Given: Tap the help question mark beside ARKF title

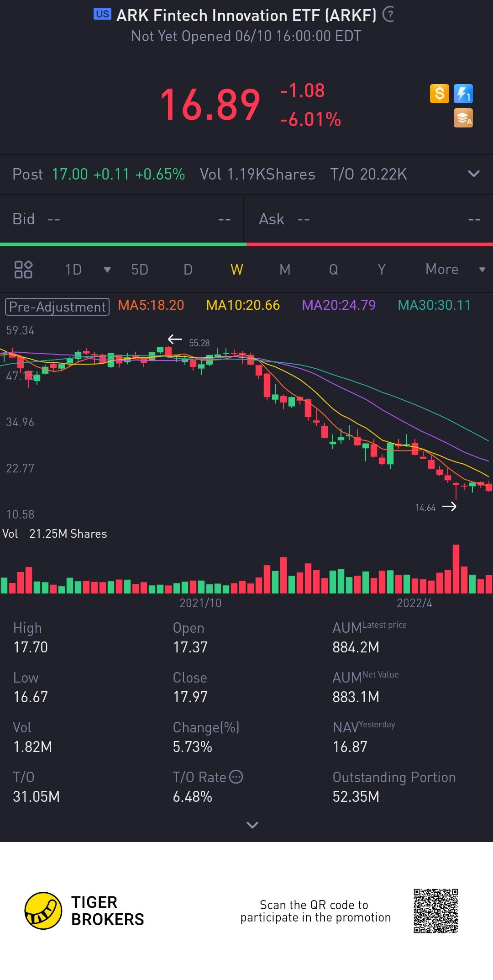Looking at the screenshot, I should (x=388, y=15).
